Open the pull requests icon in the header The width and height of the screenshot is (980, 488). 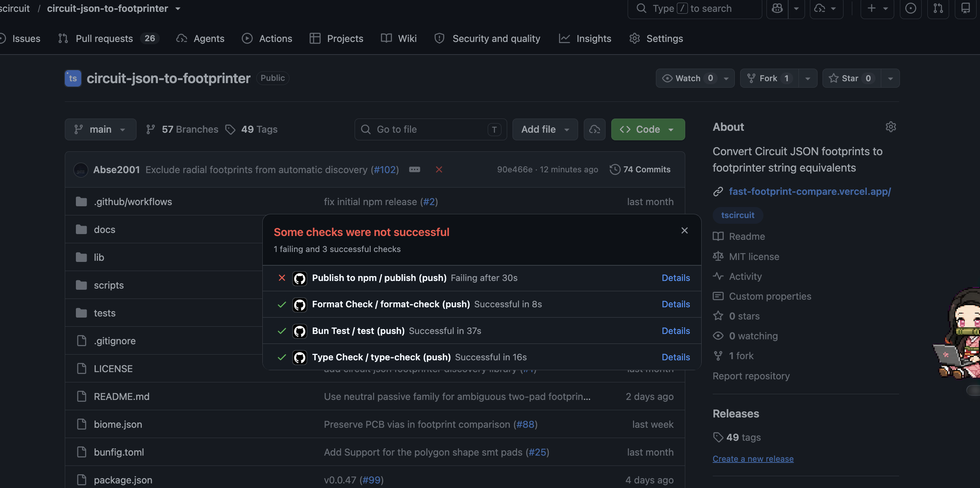[938, 8]
